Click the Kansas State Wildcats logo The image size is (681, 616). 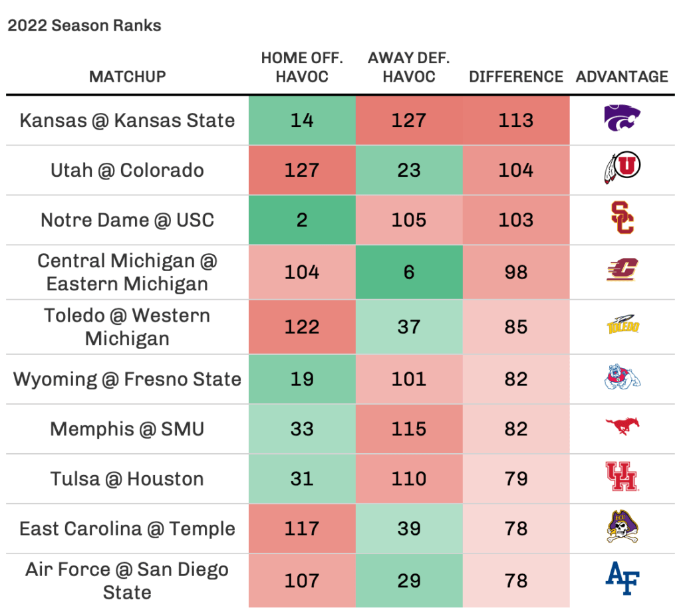tap(622, 120)
